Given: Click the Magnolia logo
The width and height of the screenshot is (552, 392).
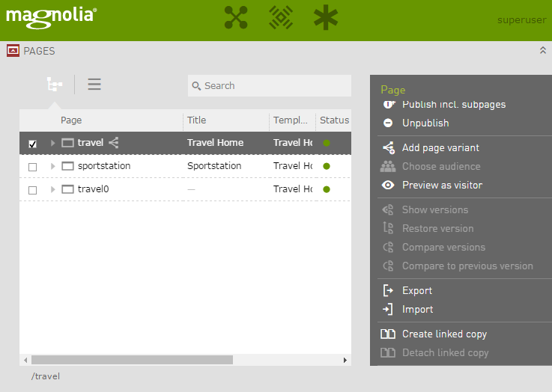Looking at the screenshot, I should pos(52,17).
